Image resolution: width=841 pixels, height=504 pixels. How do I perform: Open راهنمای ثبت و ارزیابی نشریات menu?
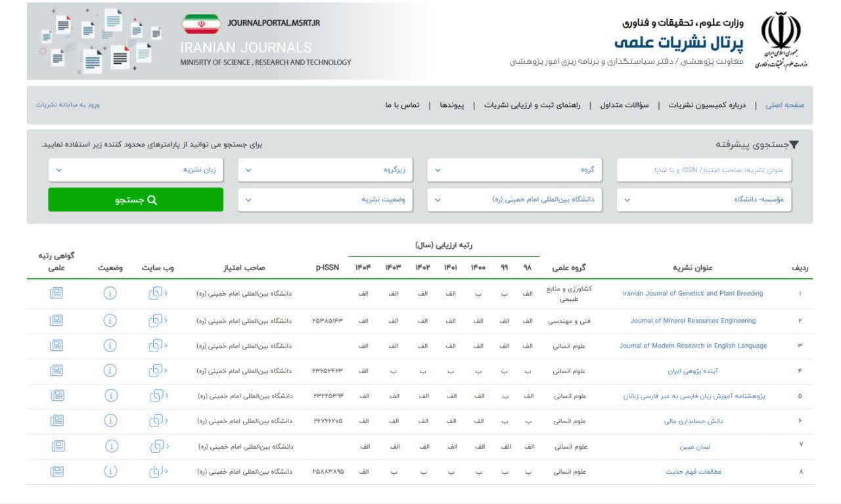click(532, 105)
